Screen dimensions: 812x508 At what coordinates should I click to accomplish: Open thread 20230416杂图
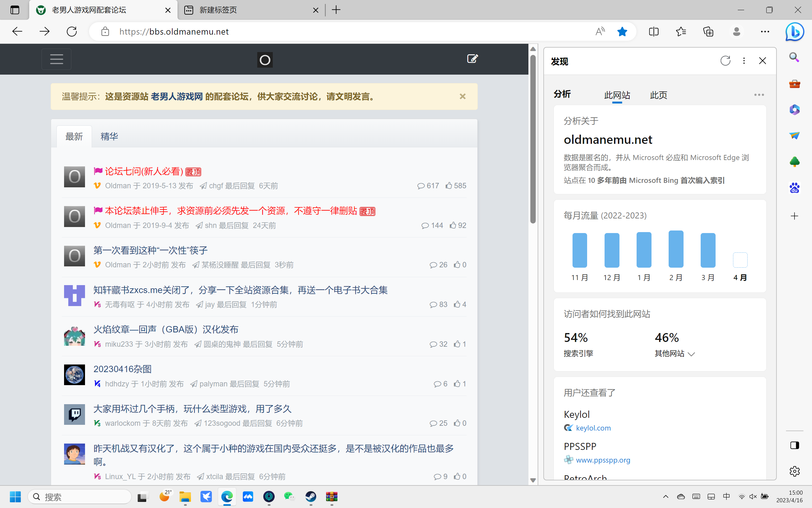point(122,369)
